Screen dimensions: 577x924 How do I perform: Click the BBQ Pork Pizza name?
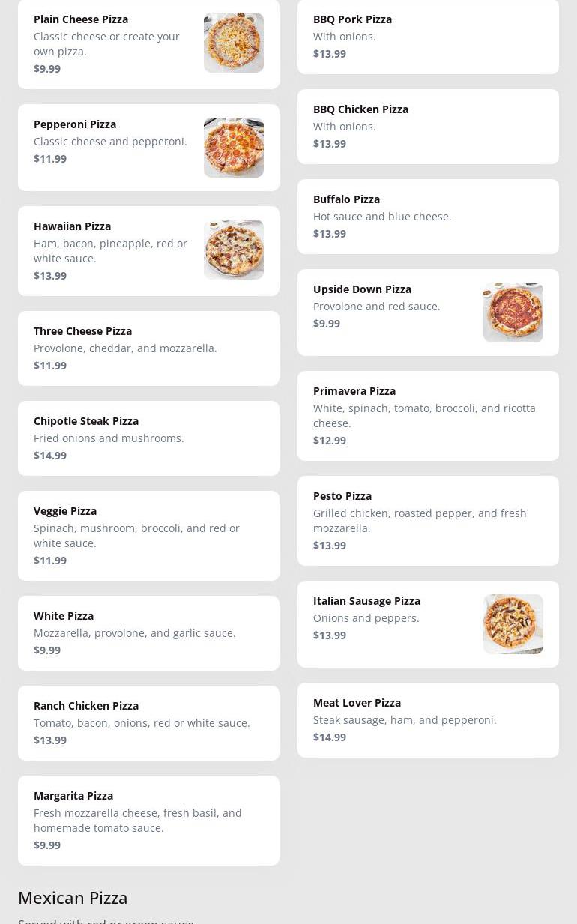point(352,19)
